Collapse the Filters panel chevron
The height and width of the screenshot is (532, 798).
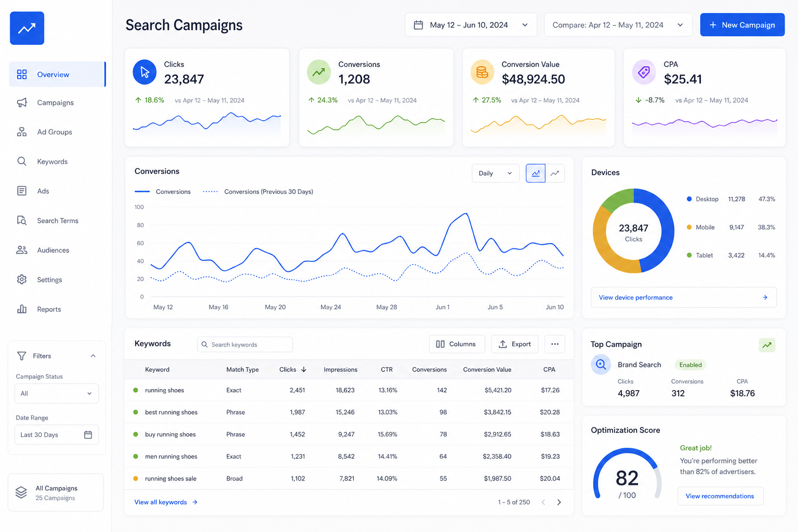[x=93, y=356]
